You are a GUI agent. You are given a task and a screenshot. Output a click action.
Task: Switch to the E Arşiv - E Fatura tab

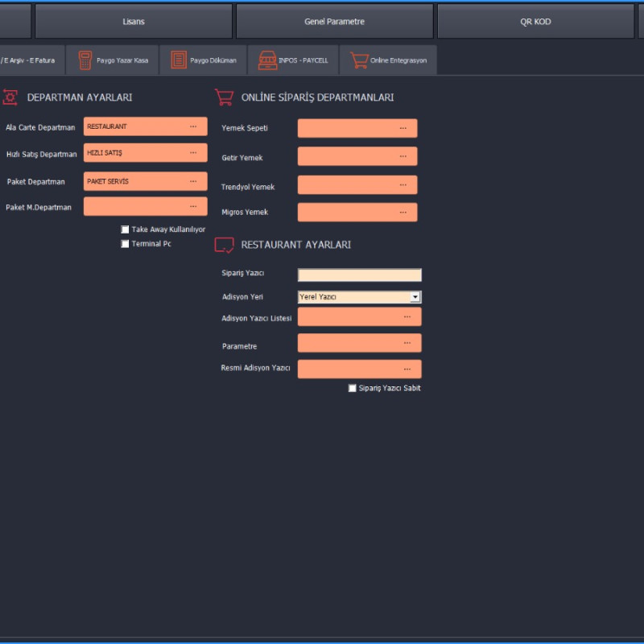(x=29, y=60)
